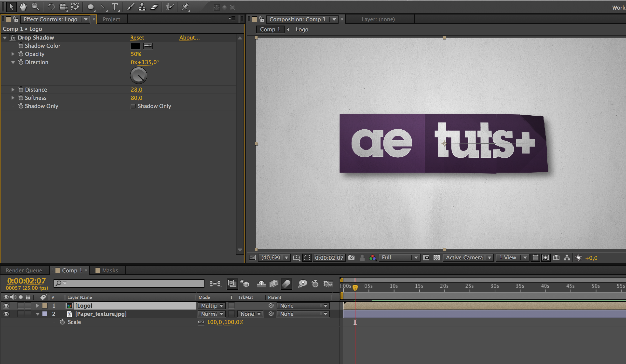Hide the Paper_texture.jpg layer

pos(6,314)
